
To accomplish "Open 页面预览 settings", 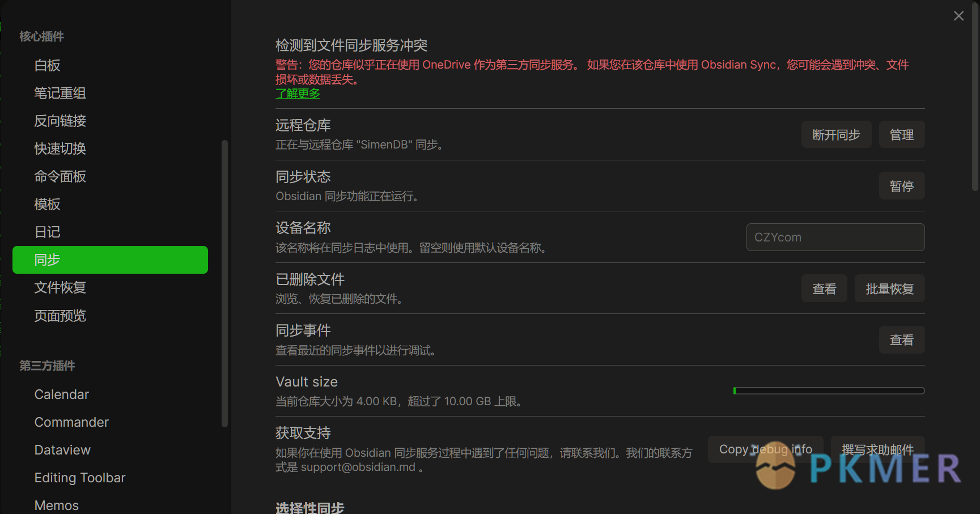I will pos(110,316).
